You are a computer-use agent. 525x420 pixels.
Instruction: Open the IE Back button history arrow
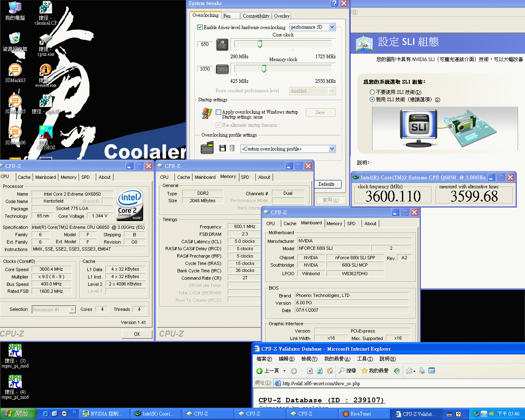pos(284,371)
